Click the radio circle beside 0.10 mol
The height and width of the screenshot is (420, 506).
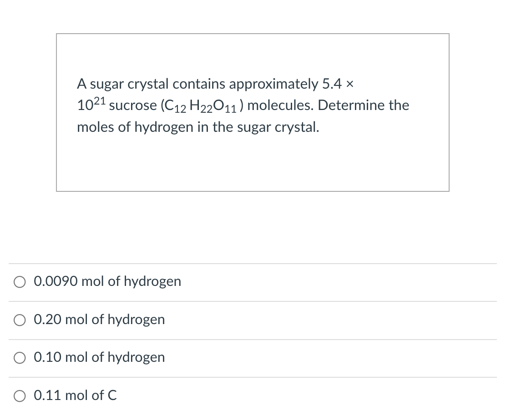(20, 358)
